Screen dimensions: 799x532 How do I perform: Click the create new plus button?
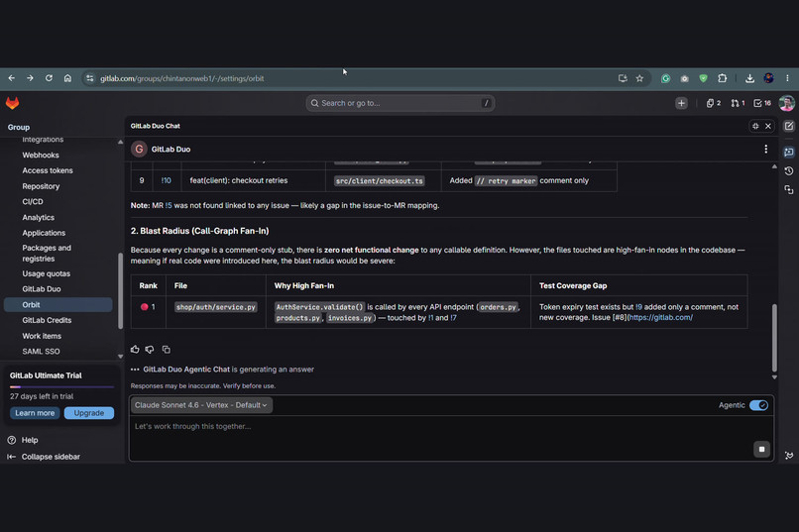click(x=681, y=103)
